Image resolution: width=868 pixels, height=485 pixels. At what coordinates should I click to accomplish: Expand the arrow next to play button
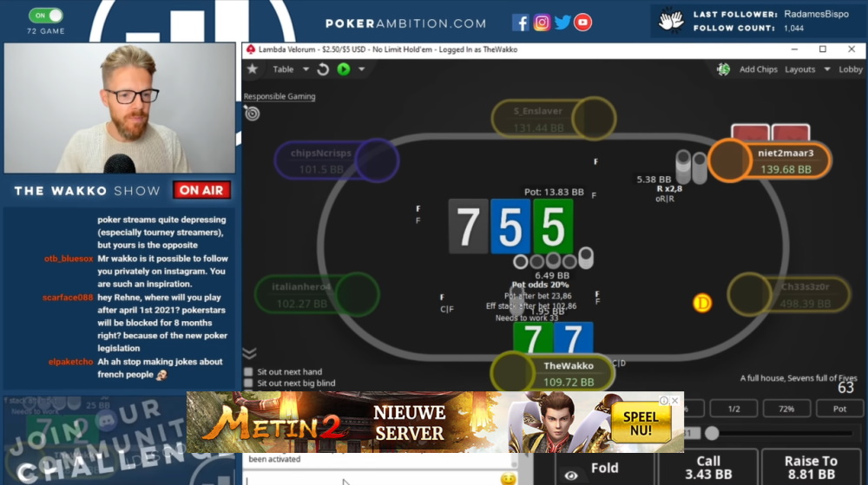point(361,69)
